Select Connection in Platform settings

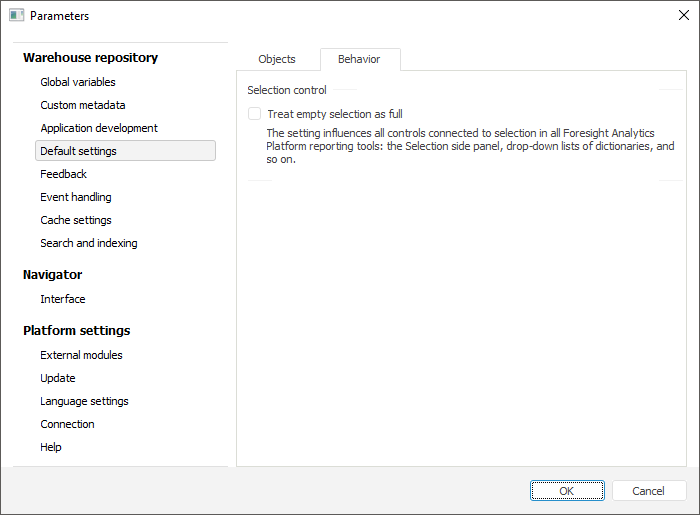67,424
